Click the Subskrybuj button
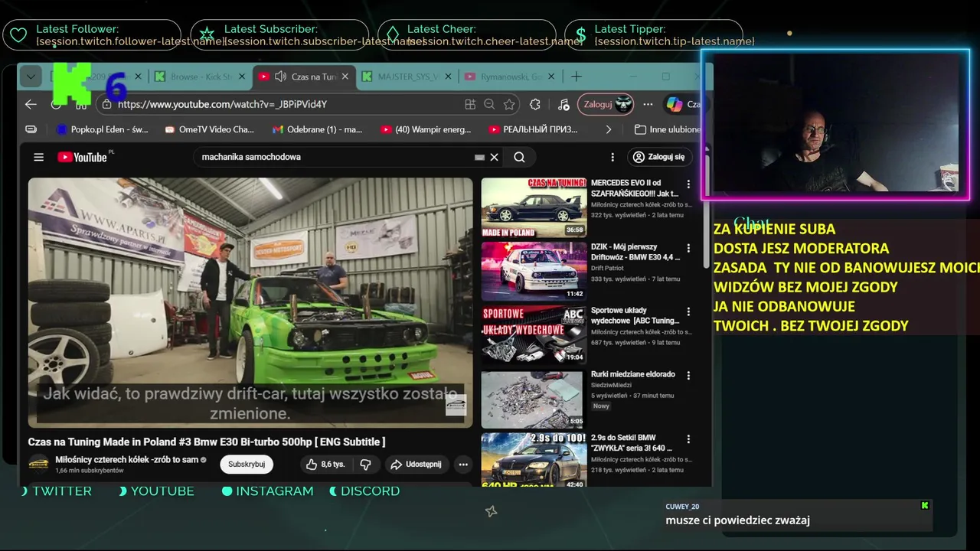Viewport: 980px width, 551px height. [247, 464]
